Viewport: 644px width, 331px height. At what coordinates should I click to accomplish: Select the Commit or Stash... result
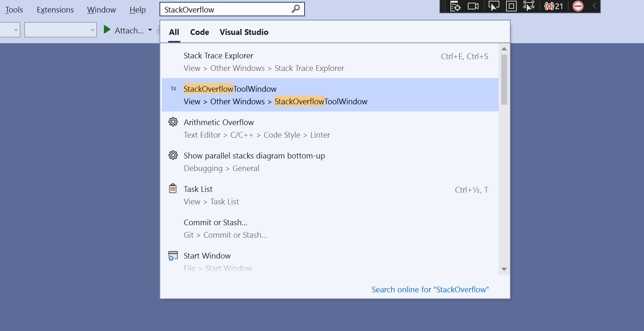[x=330, y=228]
